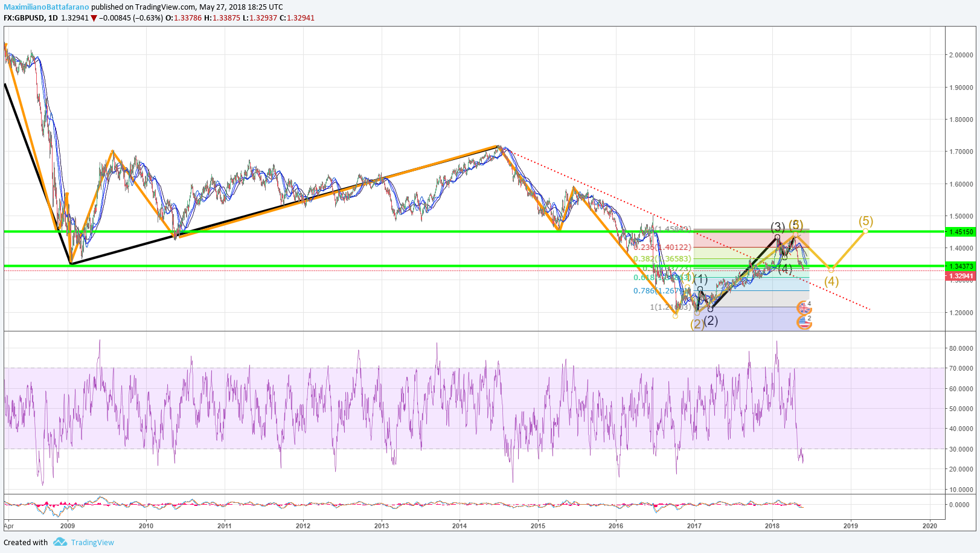Viewport: 980px width, 553px height.
Task: Click the 2017 year on time axis
Action: (694, 526)
